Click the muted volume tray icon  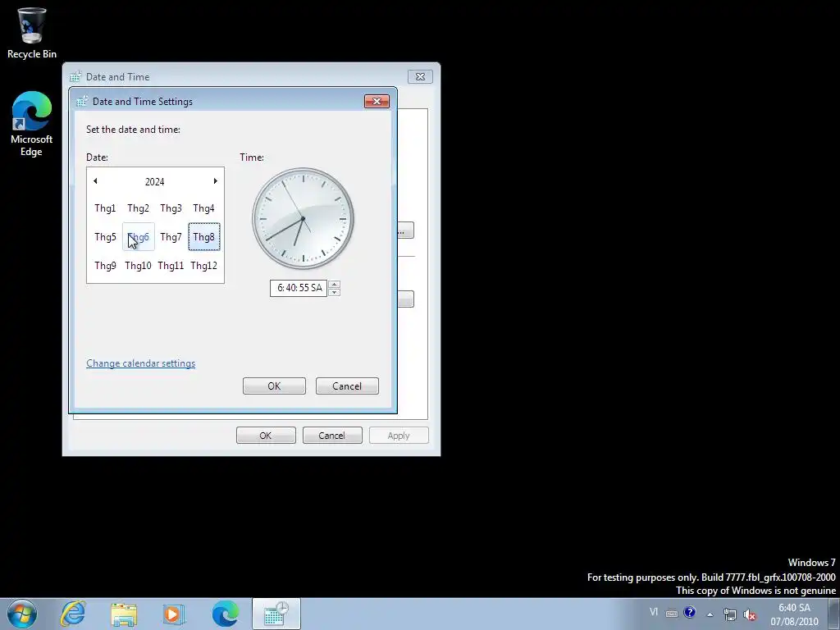click(750, 615)
